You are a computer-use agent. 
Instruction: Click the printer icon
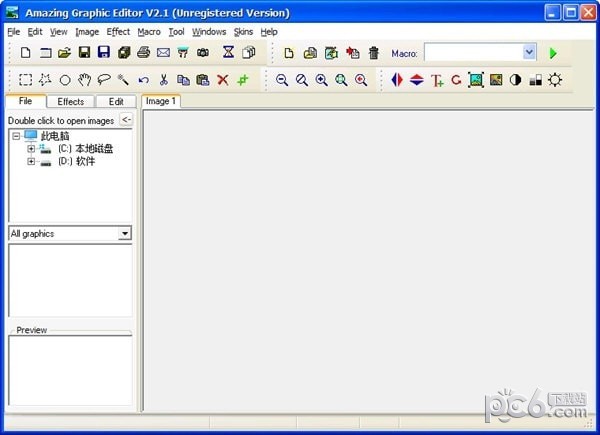143,52
